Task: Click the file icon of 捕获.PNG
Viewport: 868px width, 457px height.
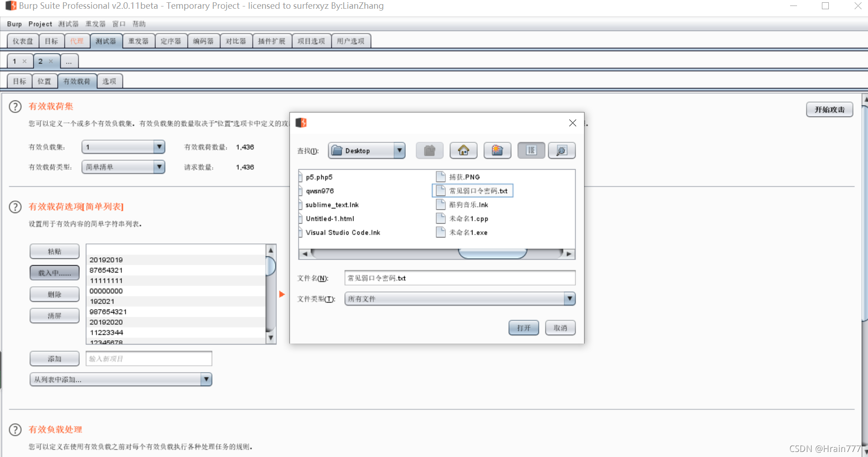Action: pyautogui.click(x=441, y=177)
